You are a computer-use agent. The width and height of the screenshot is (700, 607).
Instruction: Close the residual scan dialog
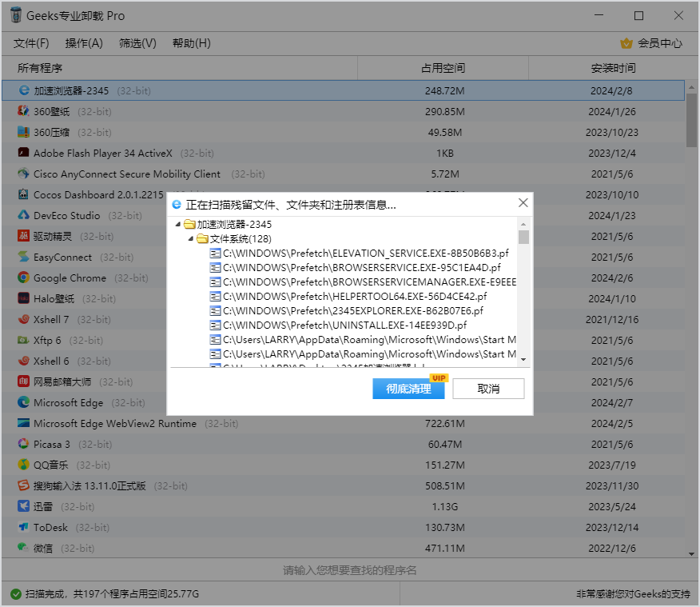(523, 203)
